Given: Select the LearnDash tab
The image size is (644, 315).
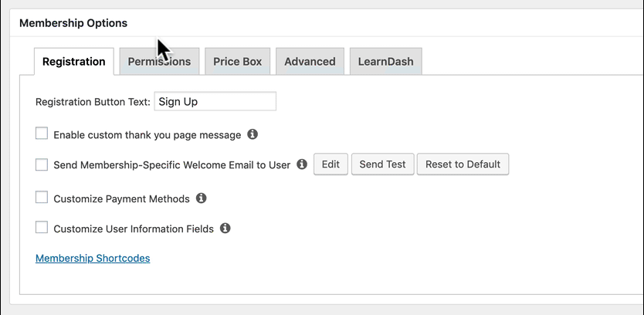Looking at the screenshot, I should (385, 62).
